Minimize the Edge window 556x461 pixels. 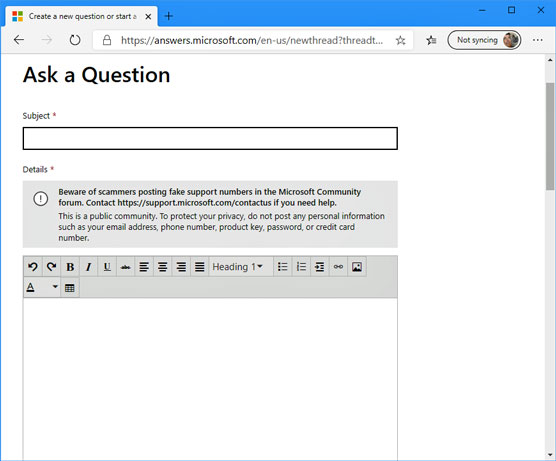(482, 10)
